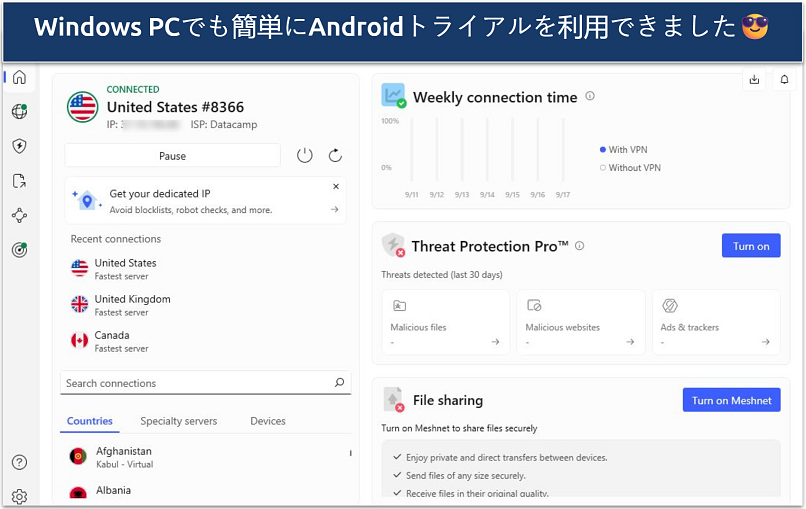Turn on Meshnet for file sharing
This screenshot has width=806, height=509.
(x=731, y=400)
